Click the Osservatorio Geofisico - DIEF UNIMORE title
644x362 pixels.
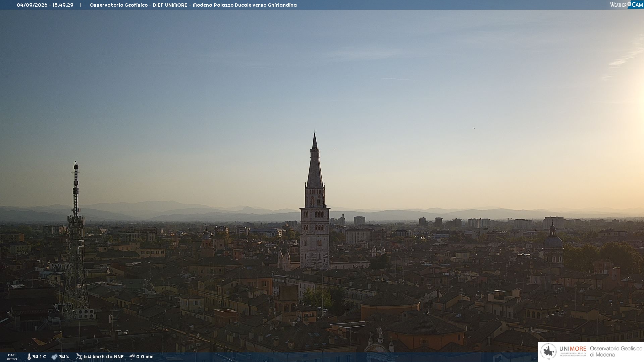point(139,5)
